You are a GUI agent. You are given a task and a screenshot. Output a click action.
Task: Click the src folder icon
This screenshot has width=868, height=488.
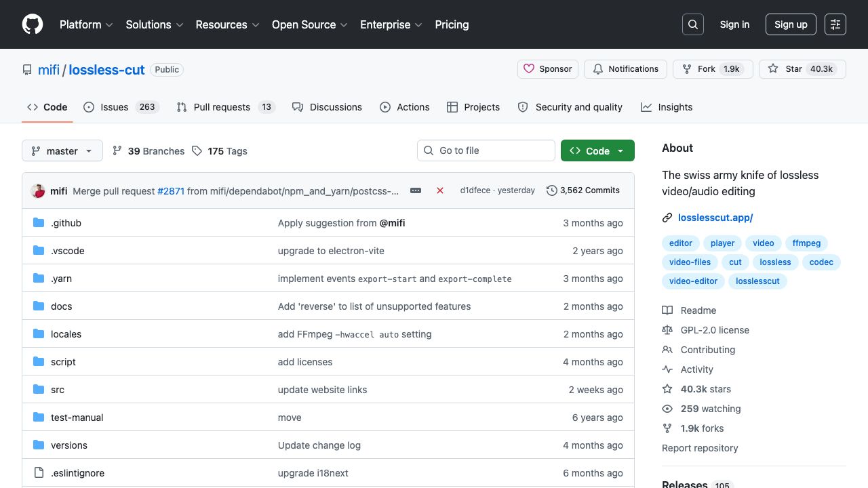[x=39, y=390]
